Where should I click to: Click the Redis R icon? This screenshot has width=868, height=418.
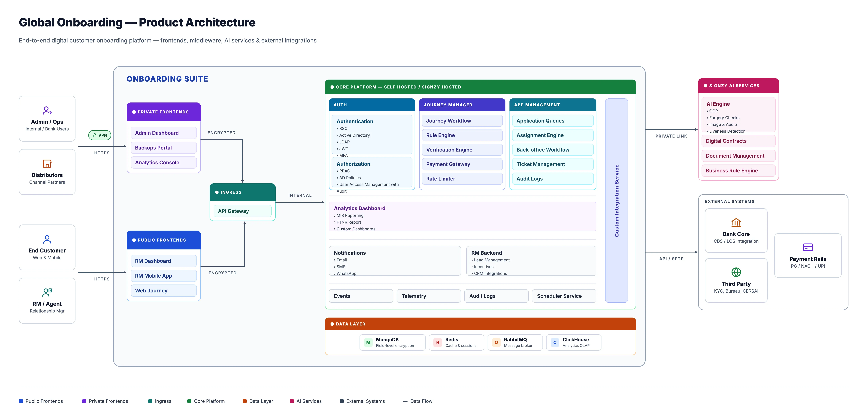pos(438,342)
